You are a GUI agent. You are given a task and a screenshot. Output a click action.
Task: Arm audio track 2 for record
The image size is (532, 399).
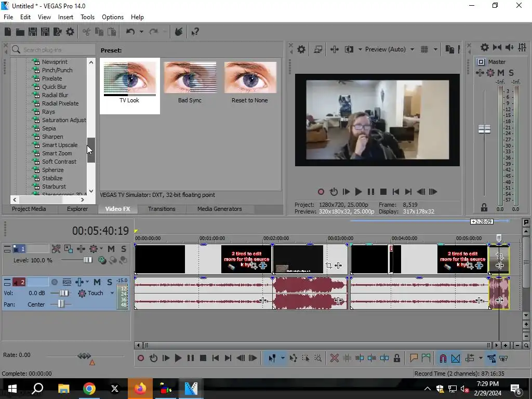54,282
